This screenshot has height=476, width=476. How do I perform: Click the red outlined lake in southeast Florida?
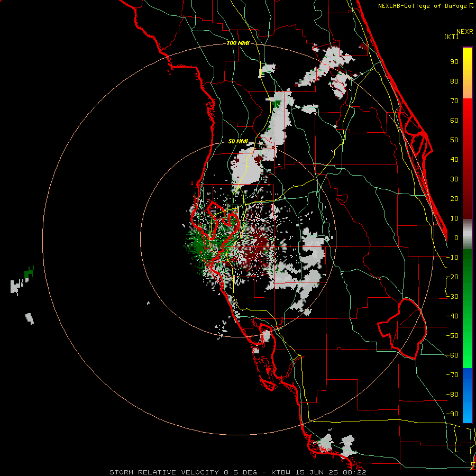(402, 328)
